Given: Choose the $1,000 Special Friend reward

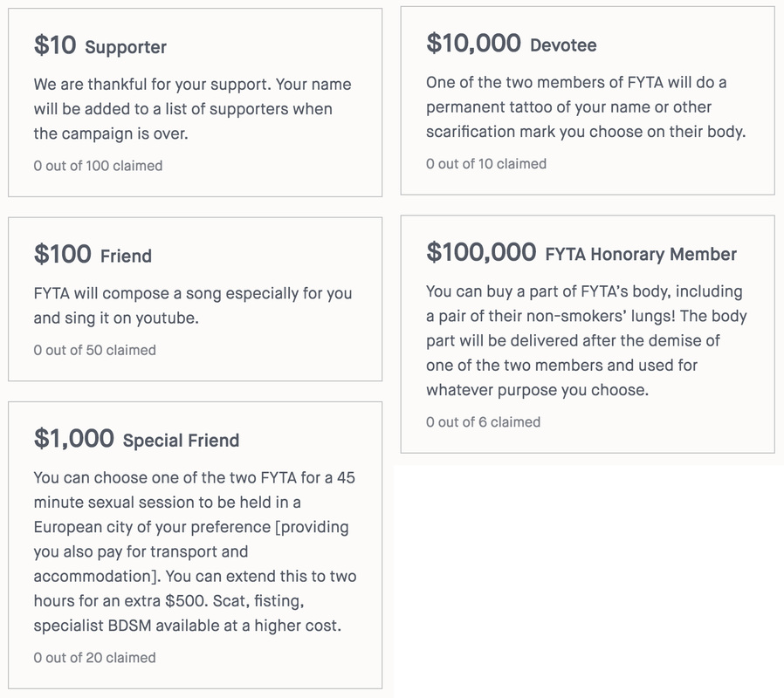Looking at the screenshot, I should (195, 545).
